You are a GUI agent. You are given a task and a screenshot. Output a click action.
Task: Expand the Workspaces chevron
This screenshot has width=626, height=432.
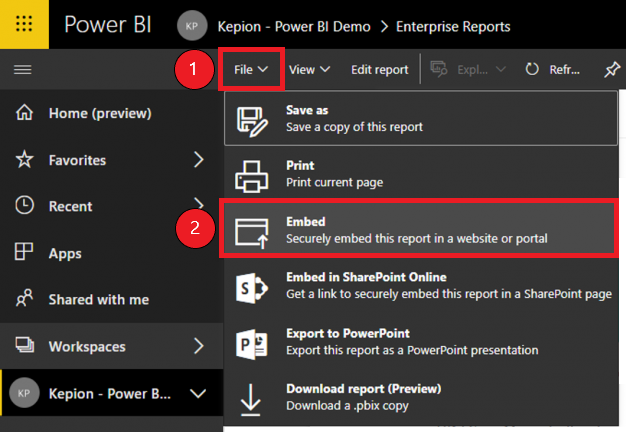198,346
